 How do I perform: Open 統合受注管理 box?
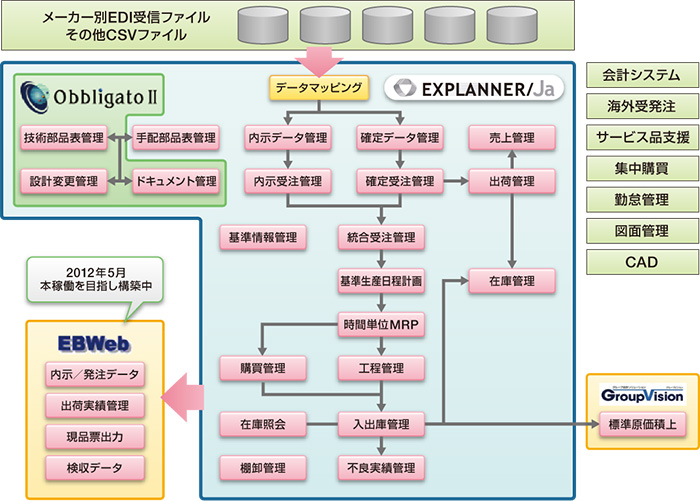pos(378,237)
